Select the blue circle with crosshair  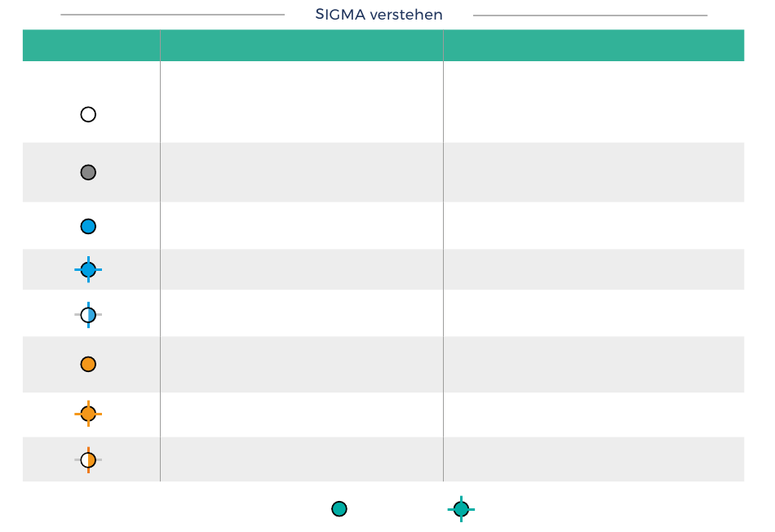pyautogui.click(x=88, y=269)
